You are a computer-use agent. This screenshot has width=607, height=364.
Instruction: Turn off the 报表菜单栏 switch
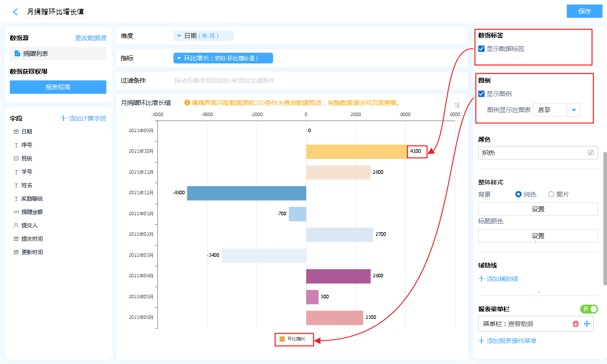click(589, 309)
